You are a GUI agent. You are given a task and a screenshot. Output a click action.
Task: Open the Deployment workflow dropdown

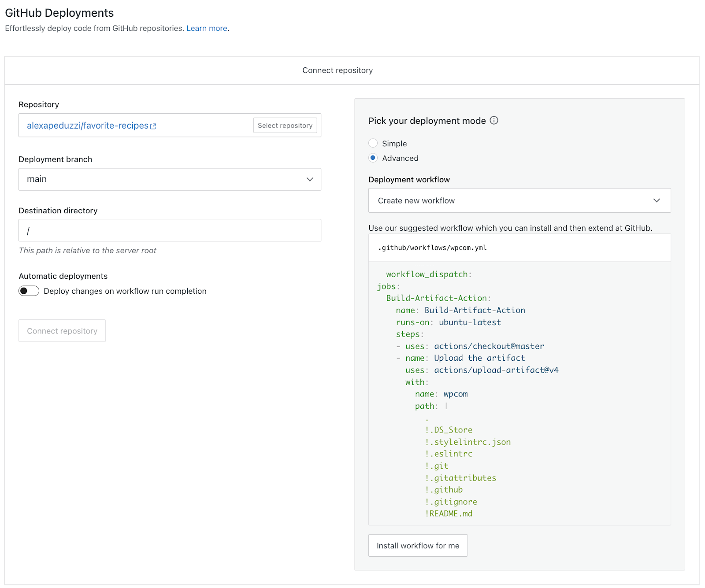pyautogui.click(x=519, y=200)
